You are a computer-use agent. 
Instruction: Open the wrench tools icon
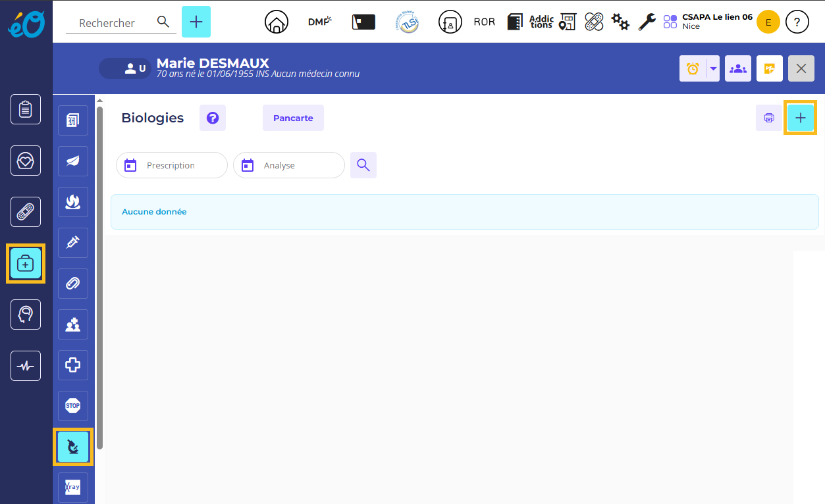coord(647,22)
